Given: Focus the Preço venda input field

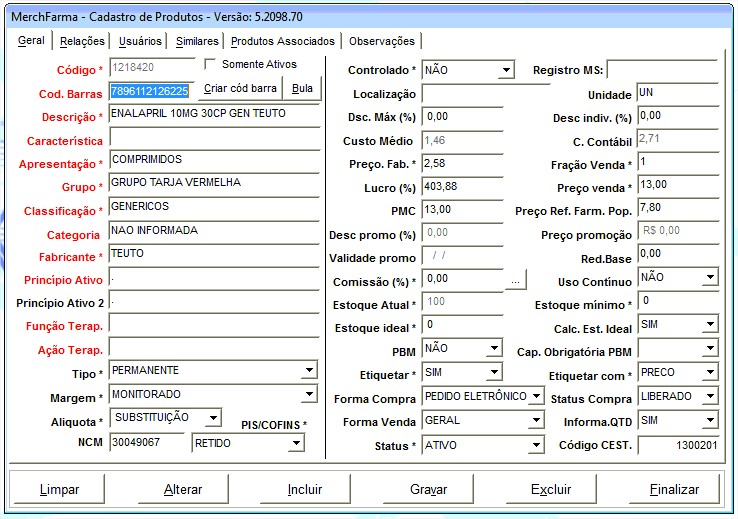Looking at the screenshot, I should click(677, 186).
